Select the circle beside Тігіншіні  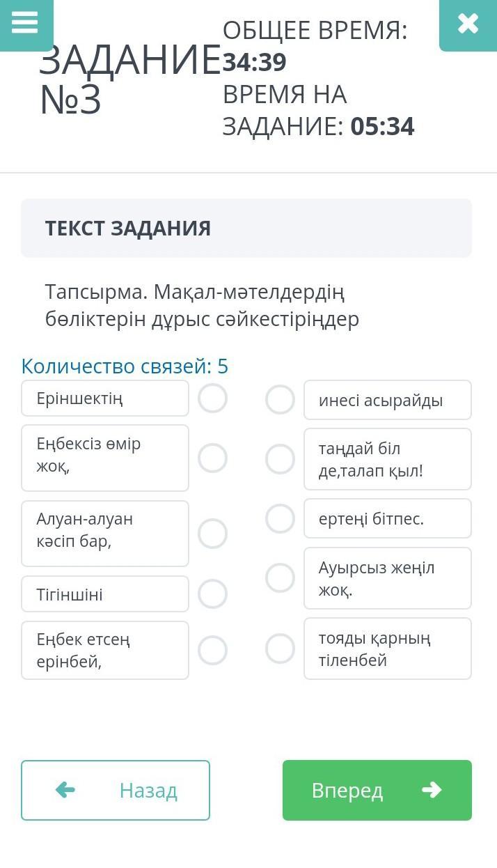click(212, 594)
